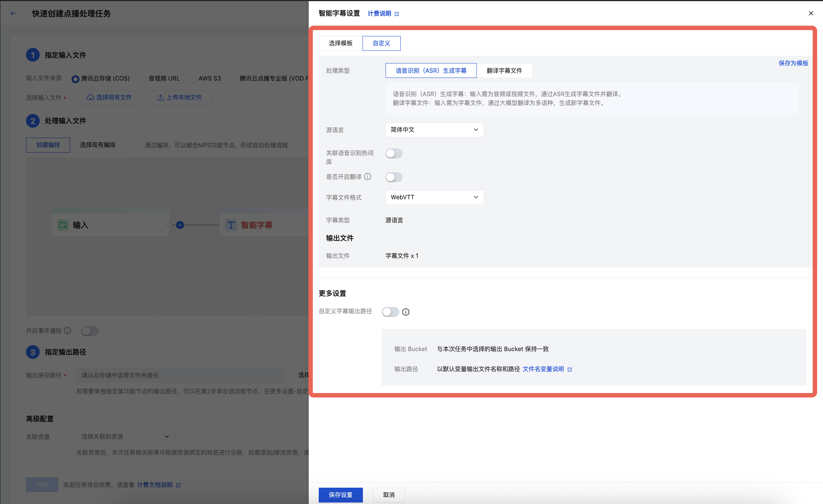This screenshot has height=504, width=823.
Task: Click info icon next to 是否开启翻译
Action: (367, 177)
